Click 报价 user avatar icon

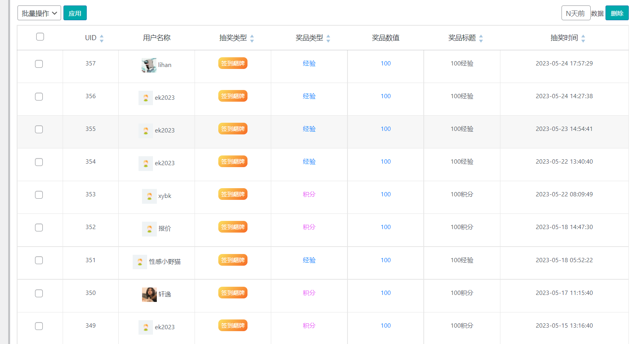pyautogui.click(x=149, y=229)
